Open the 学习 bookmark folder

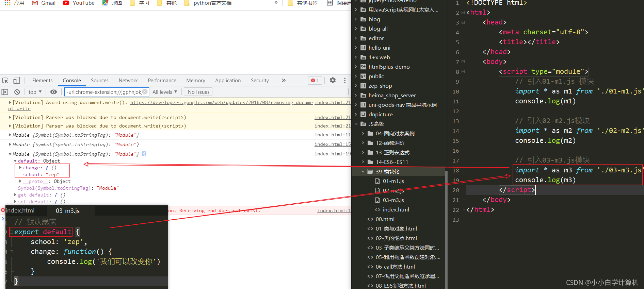pos(140,3)
